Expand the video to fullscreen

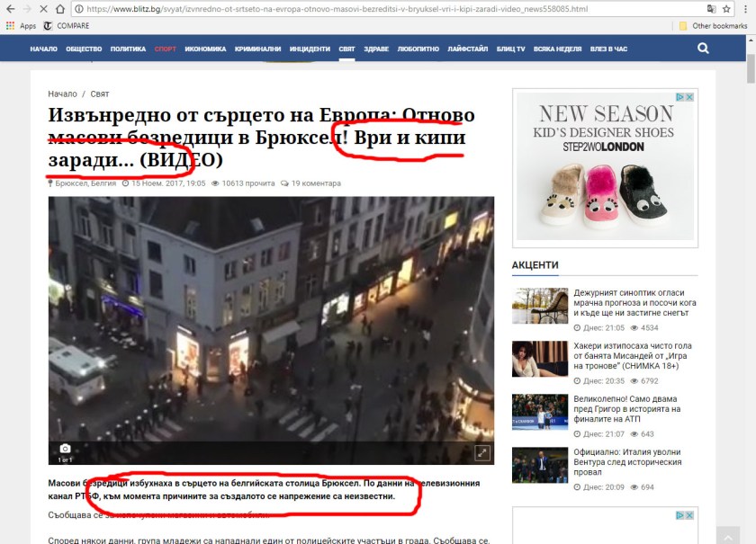click(482, 453)
